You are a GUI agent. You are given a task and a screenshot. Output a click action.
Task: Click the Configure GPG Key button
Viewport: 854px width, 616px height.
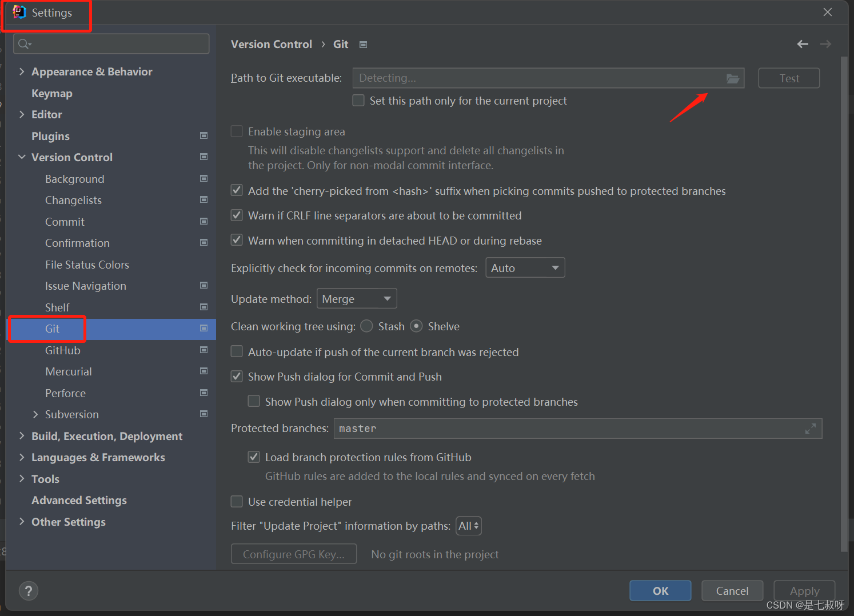click(294, 554)
